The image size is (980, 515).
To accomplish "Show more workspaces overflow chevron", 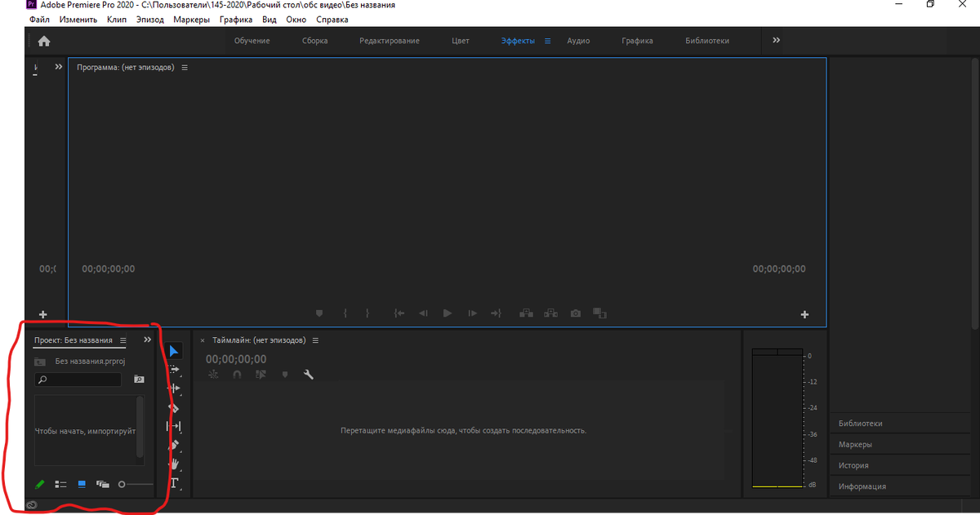I will [776, 40].
